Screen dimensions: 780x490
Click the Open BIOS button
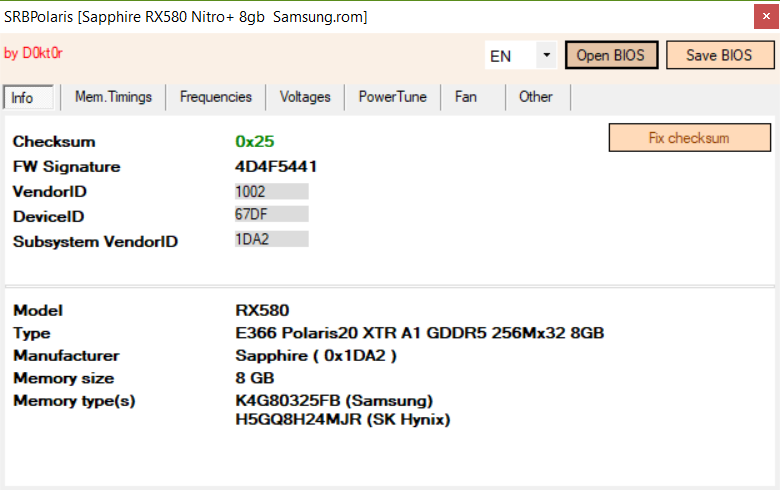tap(611, 55)
